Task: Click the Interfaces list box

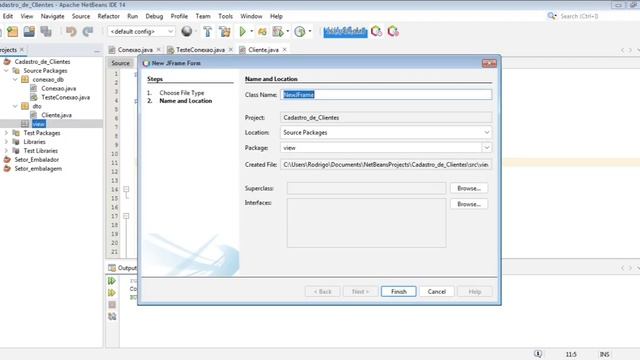Action: 366,223
